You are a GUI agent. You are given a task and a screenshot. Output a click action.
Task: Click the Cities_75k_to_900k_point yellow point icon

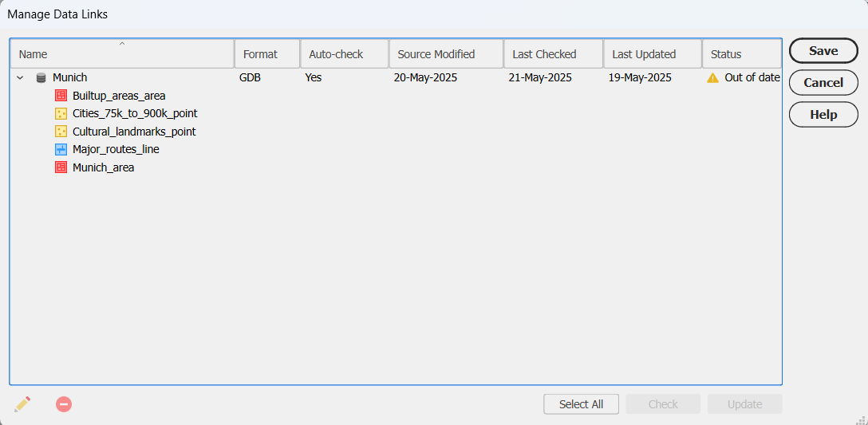[x=61, y=113]
